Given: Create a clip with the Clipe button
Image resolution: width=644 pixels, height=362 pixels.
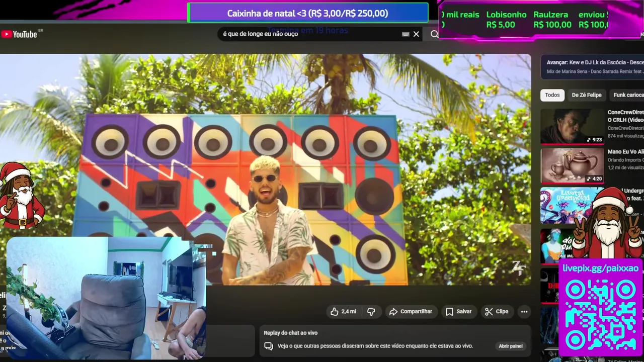Looking at the screenshot, I should coord(497,312).
